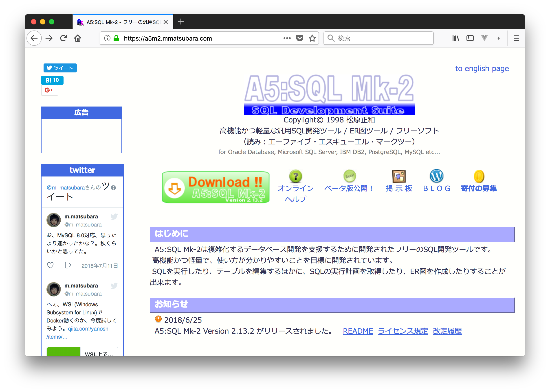Click the green Beta badge icon
The image size is (550, 392).
pyautogui.click(x=350, y=176)
